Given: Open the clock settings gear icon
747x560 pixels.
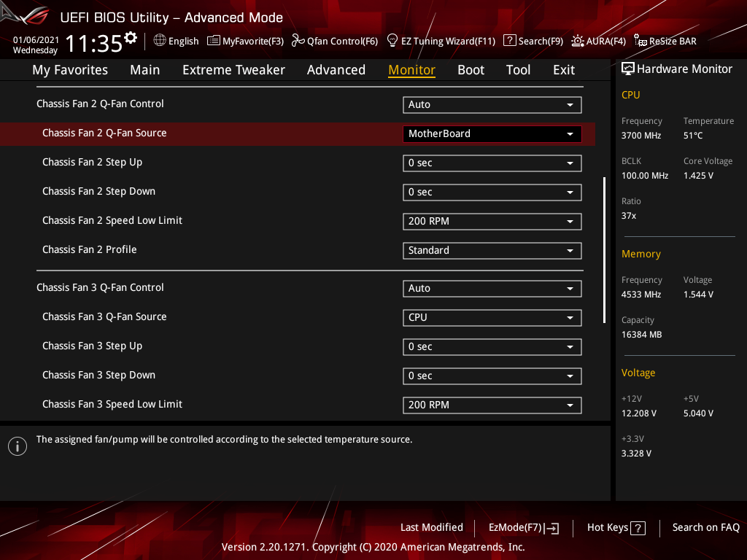Looking at the screenshot, I should pyautogui.click(x=131, y=38).
